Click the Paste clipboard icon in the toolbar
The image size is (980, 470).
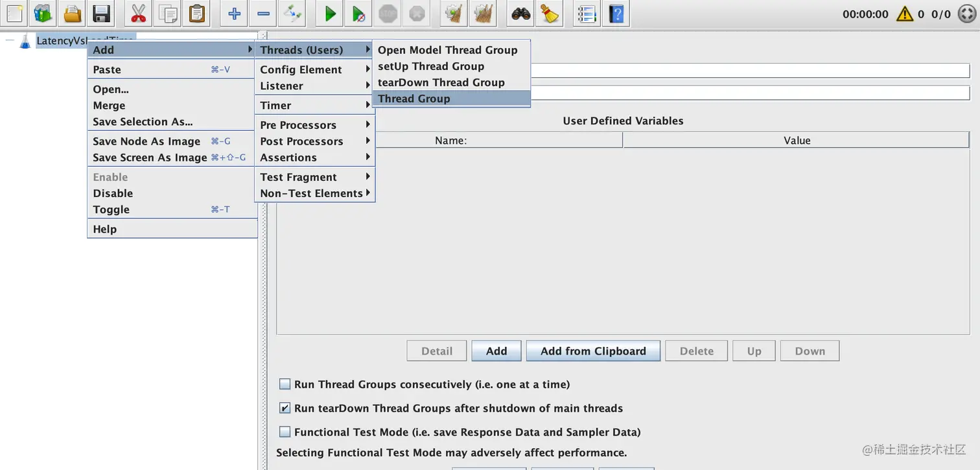coord(196,13)
